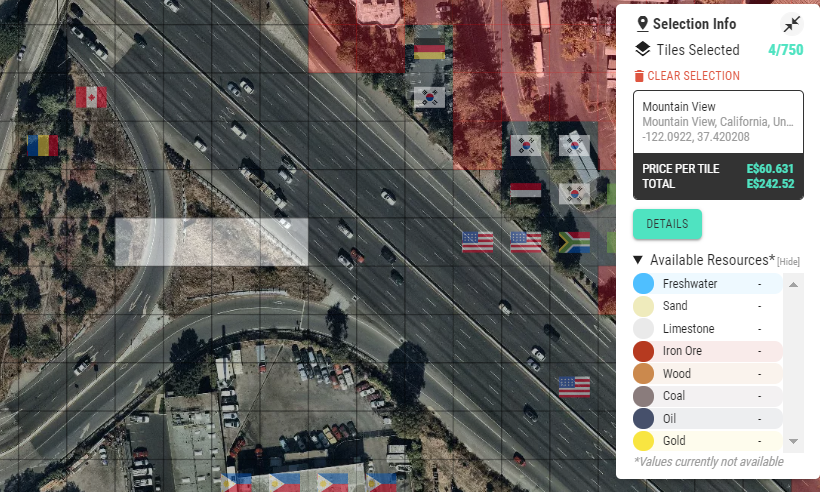This screenshot has width=820, height=492.
Task: Select the Sand color circle
Action: (x=643, y=306)
